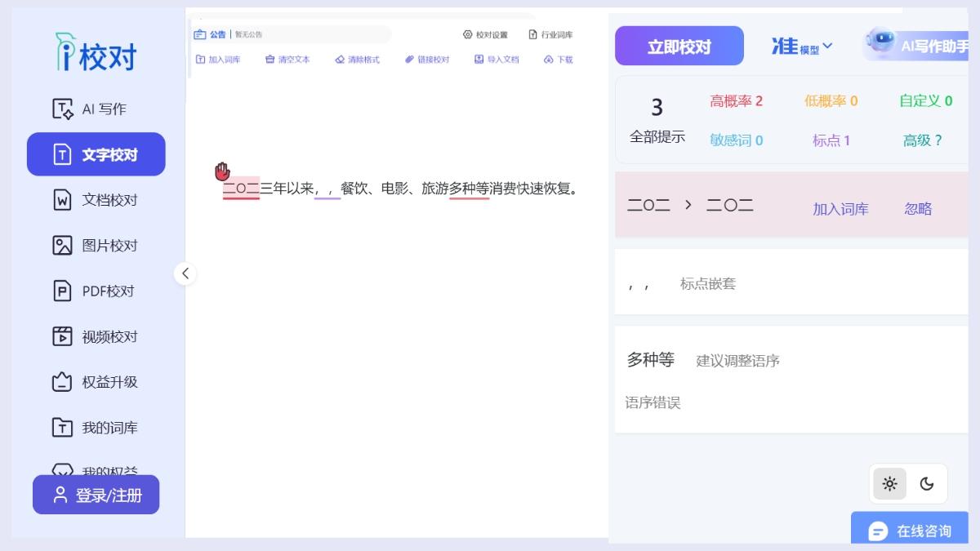
Task: Select the 视频校对 video proofreading icon
Action: tap(61, 336)
